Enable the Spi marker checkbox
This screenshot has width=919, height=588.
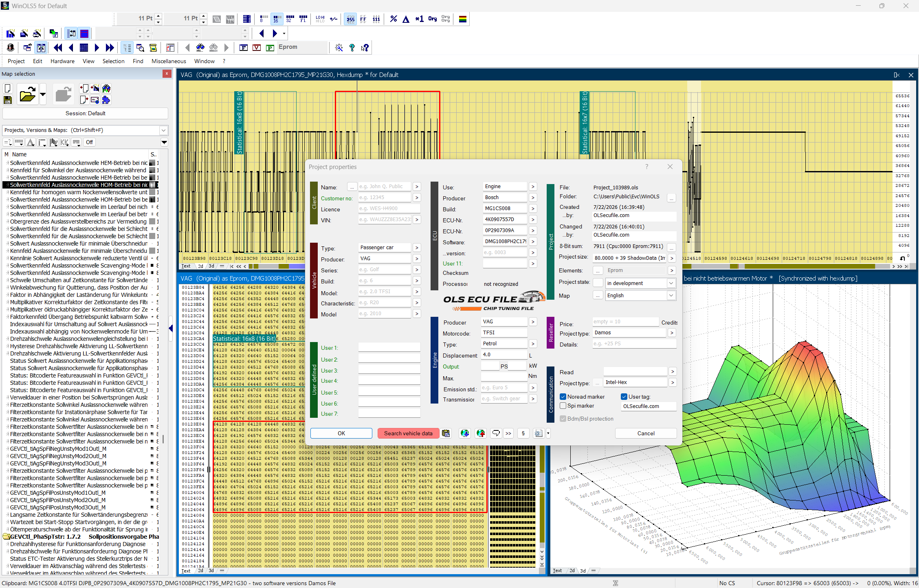point(563,406)
